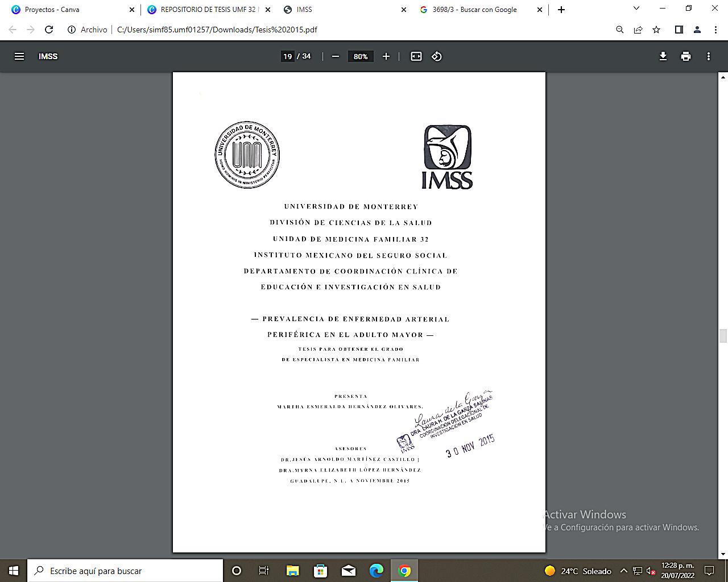The height and width of the screenshot is (582, 728).
Task: Expand the tab search dropdown arrow
Action: tap(636, 9)
